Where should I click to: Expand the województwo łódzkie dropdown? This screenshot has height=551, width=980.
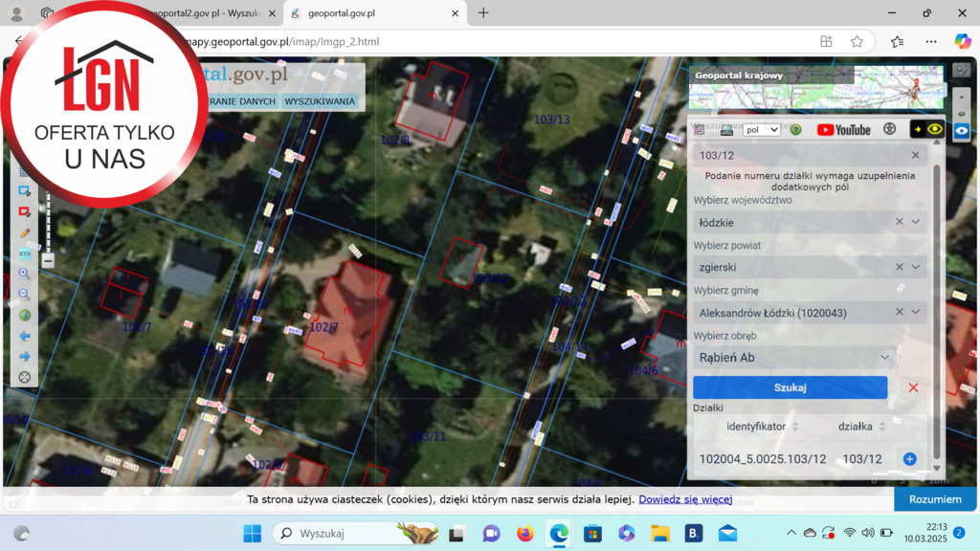(916, 222)
